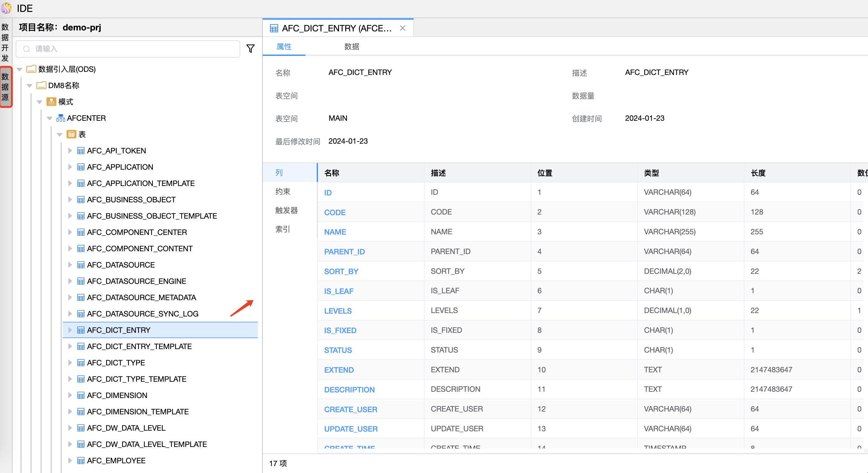Click the DESCRIPTION column name link
868x473 pixels.
349,389
